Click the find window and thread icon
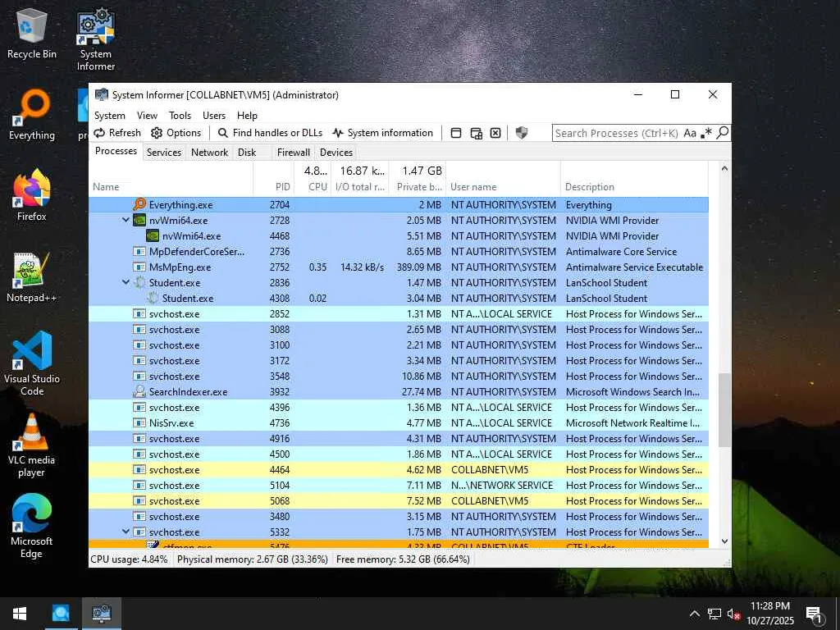 click(476, 133)
